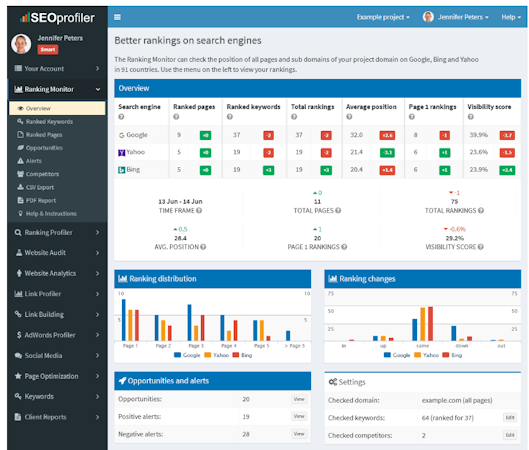529x450 pixels.
Task: Expand the Website Audit chevron
Action: (98, 253)
